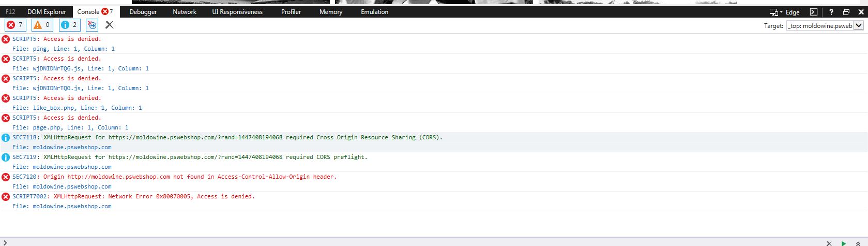Screen dimensions: 868x246
Task: Click info icon beside SEC7119 message
Action: click(x=6, y=157)
